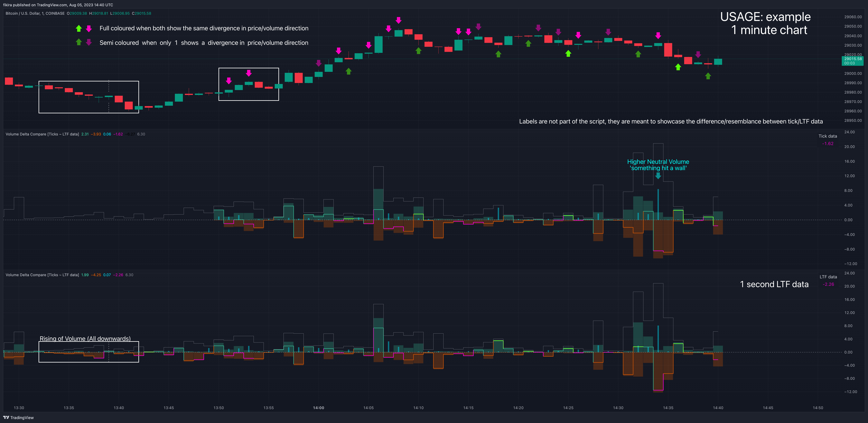Click the 14:40 time axis label
Image resolution: width=868 pixels, height=423 pixels.
pyautogui.click(x=718, y=408)
